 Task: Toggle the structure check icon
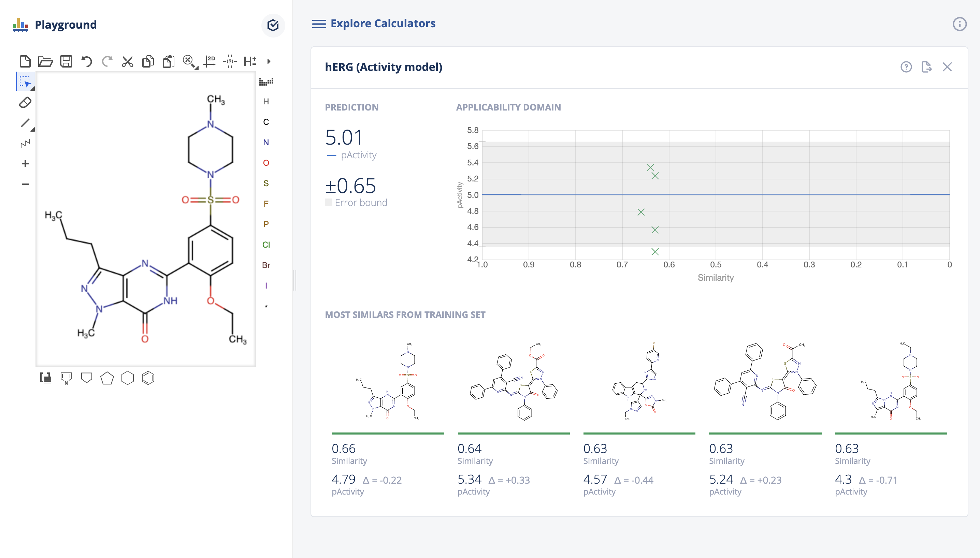(x=273, y=25)
